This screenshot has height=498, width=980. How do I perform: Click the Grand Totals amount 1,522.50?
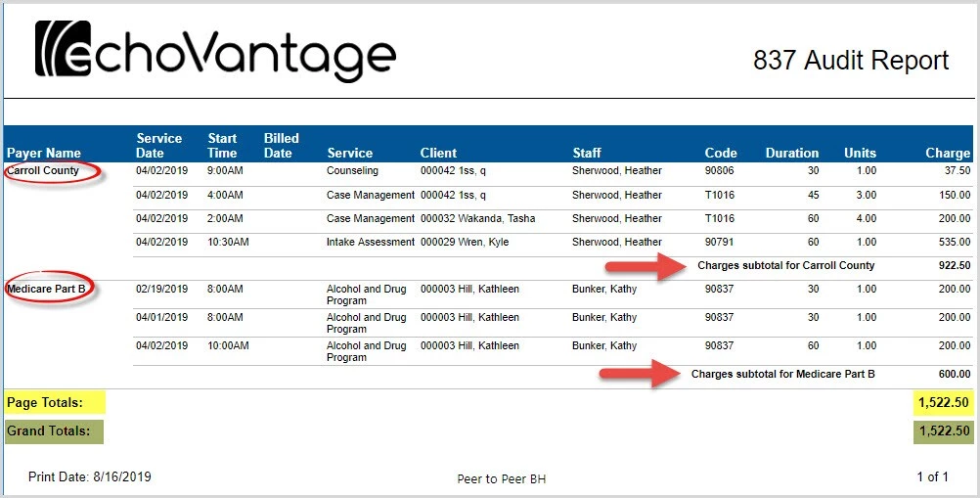pos(944,431)
